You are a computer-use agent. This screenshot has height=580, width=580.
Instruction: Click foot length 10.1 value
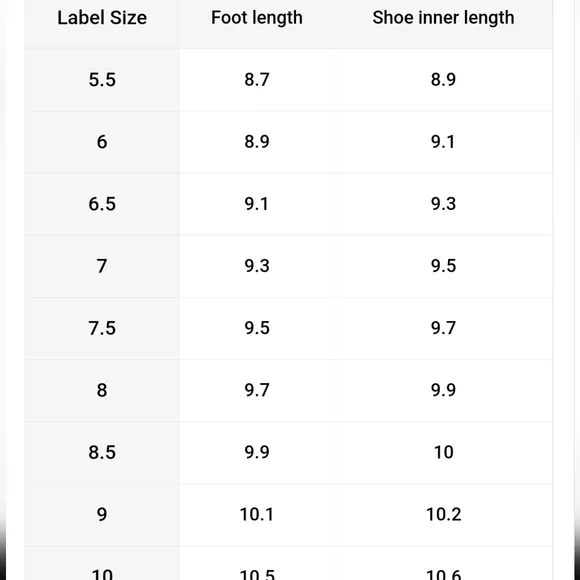(257, 514)
